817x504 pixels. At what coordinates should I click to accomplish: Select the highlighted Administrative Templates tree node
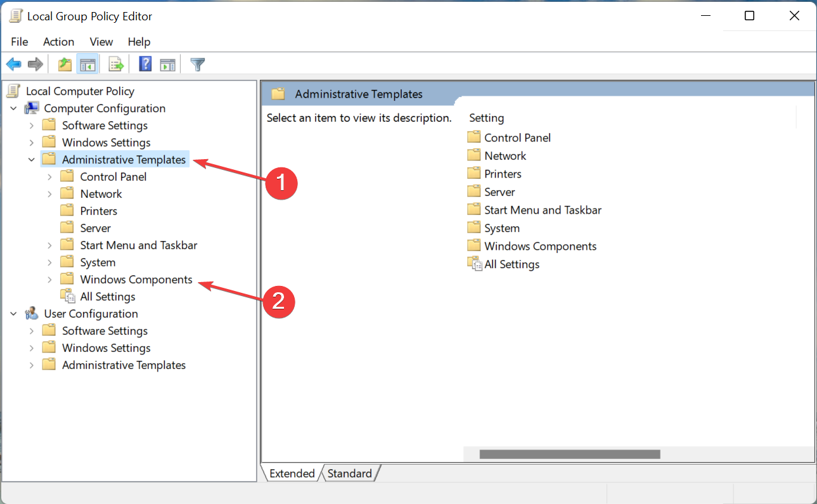coord(124,160)
